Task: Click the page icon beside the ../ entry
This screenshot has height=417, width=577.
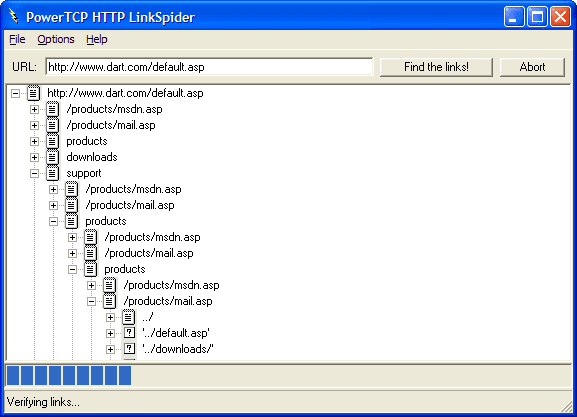Action: pyautogui.click(x=128, y=317)
